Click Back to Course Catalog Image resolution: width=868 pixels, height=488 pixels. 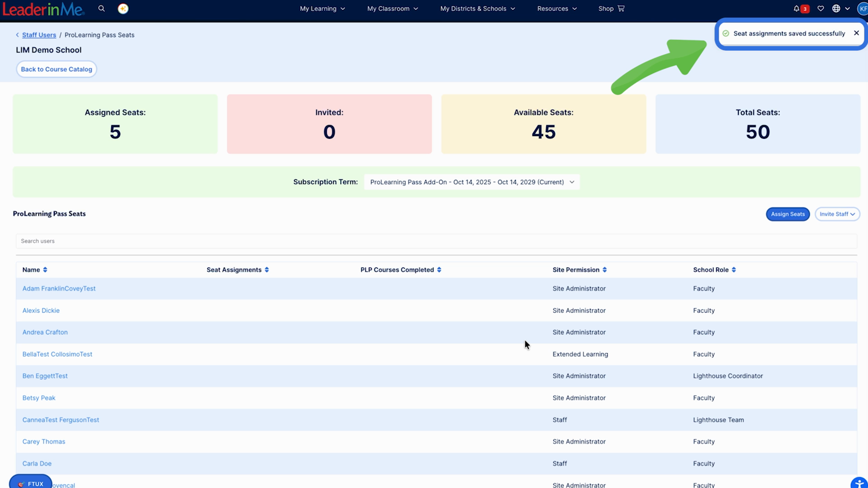coord(56,69)
